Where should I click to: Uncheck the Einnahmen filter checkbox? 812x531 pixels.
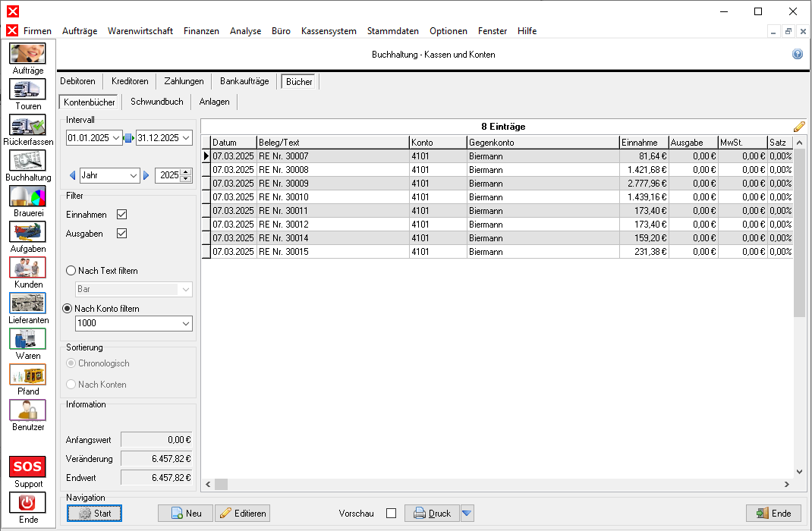(x=121, y=215)
